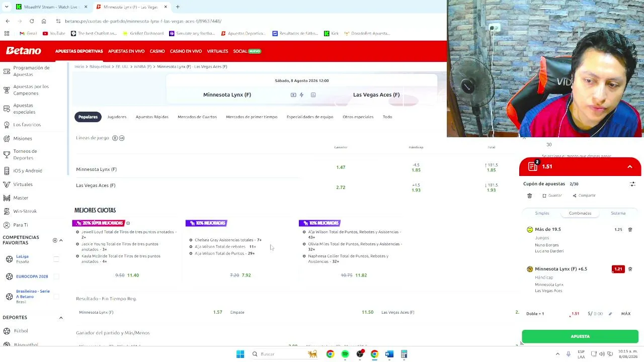
Task: Reload the page in the browser
Action: [32, 21]
